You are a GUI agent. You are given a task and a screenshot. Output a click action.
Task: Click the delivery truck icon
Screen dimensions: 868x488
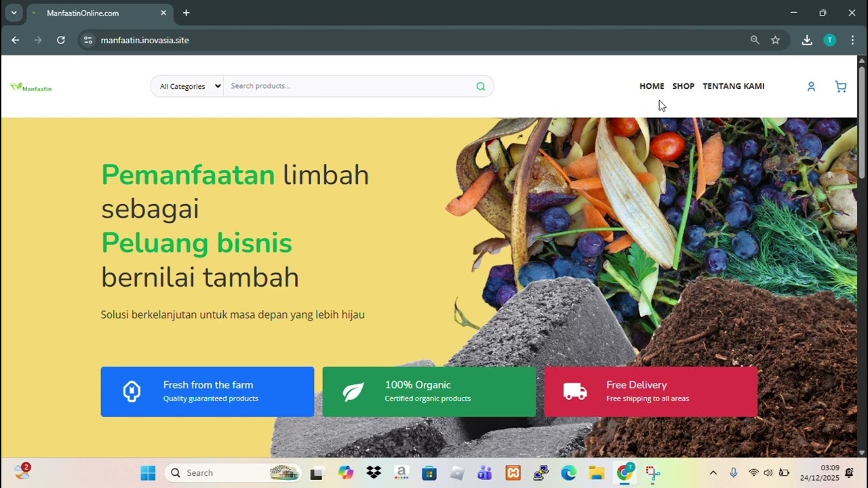coord(575,392)
